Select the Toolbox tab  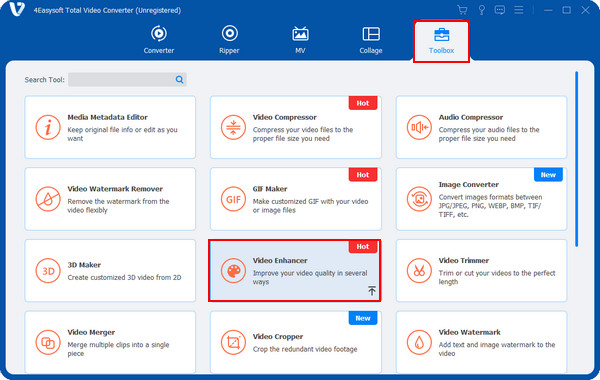(441, 41)
